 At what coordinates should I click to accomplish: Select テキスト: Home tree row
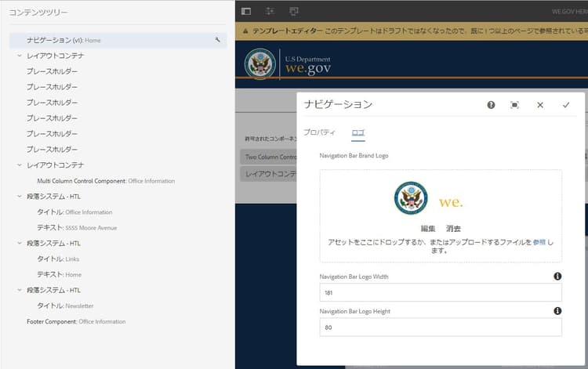pyautogui.click(x=59, y=274)
